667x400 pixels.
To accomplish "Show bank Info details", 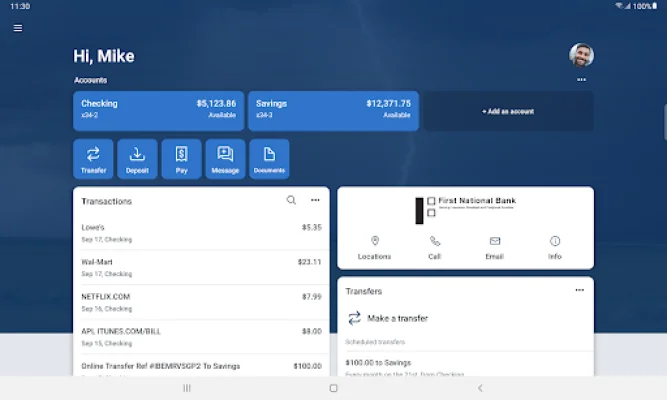I will point(555,247).
